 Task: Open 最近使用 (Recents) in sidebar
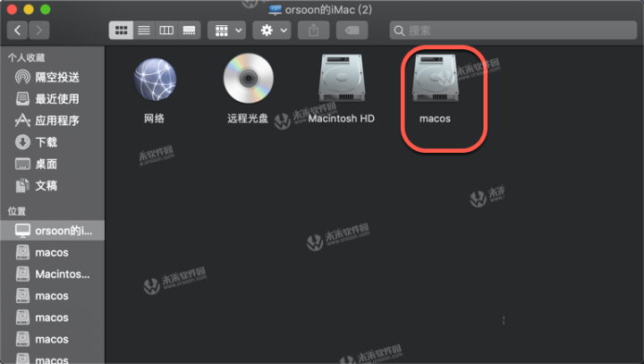click(x=52, y=99)
